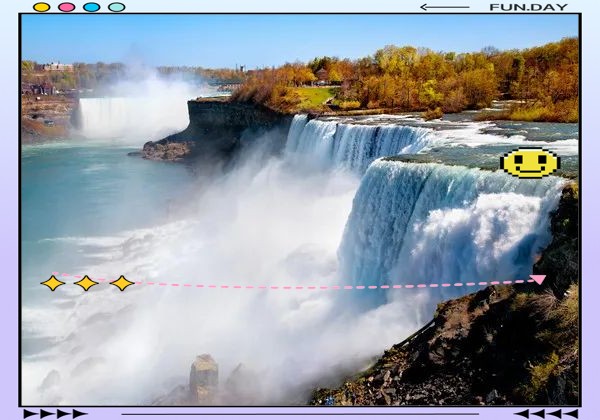Click the pink dot in the top bar
600x420 pixels.
(67, 7)
